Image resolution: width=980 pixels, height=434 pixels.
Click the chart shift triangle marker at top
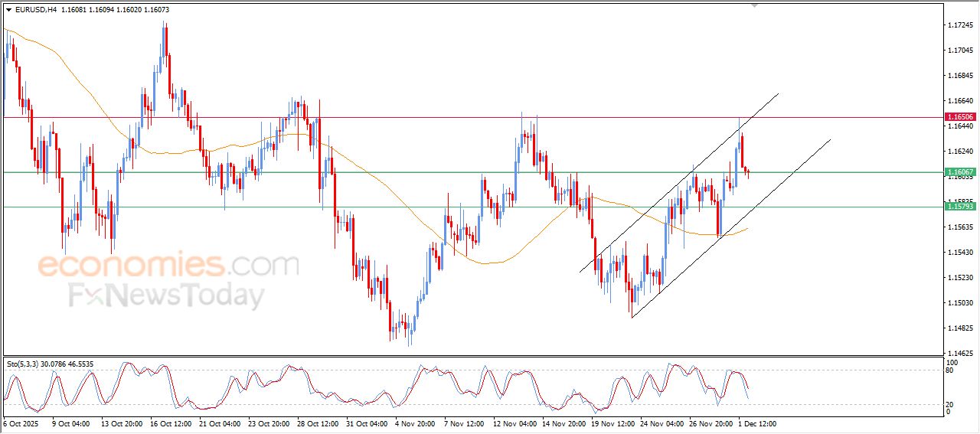[x=756, y=6]
